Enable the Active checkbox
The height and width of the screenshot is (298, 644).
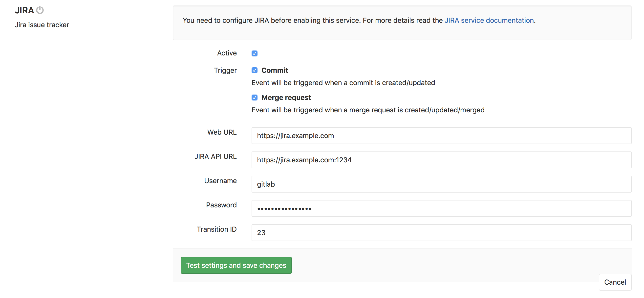(x=254, y=53)
